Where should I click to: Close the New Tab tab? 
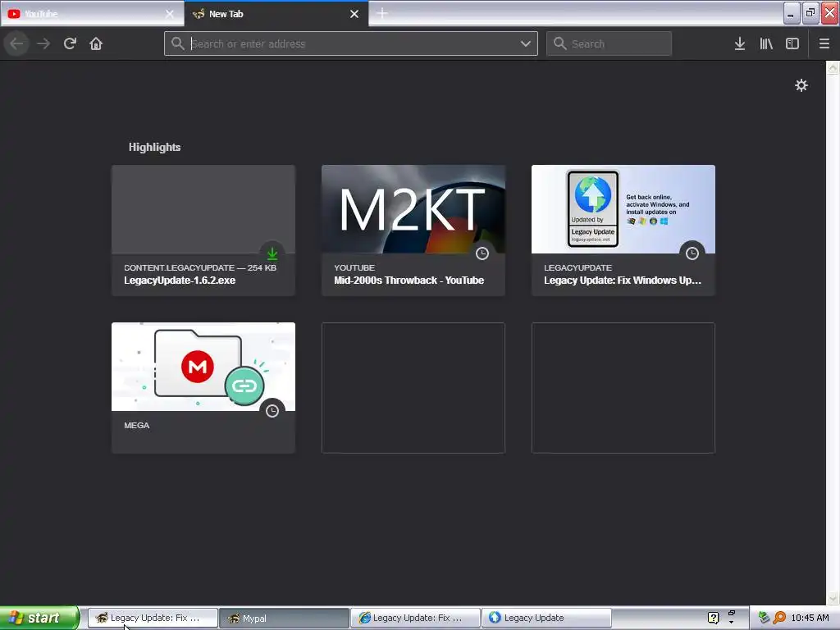click(x=354, y=14)
